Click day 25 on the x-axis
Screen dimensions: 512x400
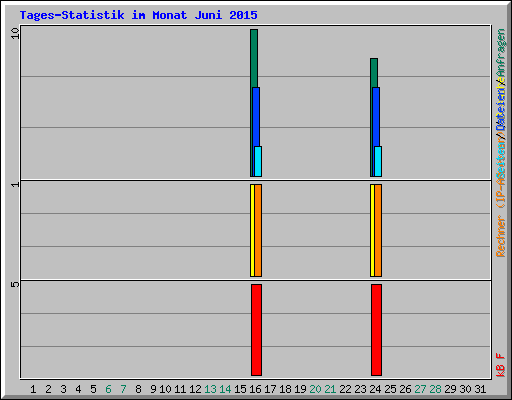(390, 389)
